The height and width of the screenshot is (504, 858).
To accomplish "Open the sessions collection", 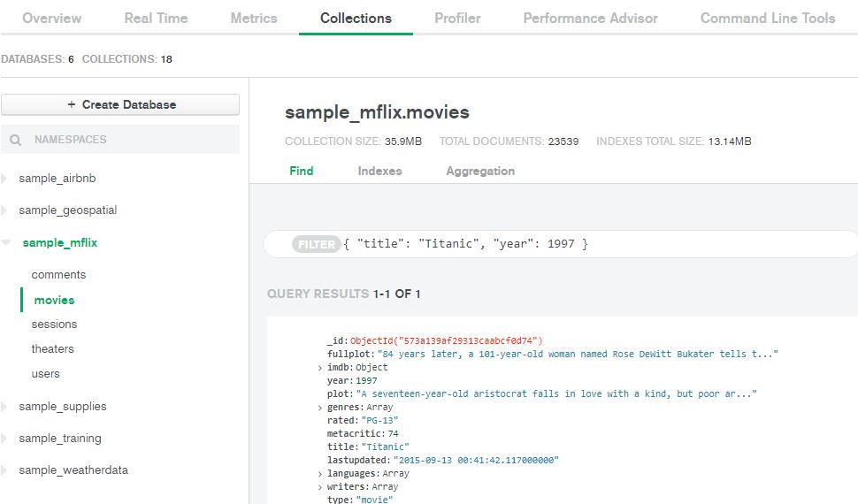I will pos(54,324).
